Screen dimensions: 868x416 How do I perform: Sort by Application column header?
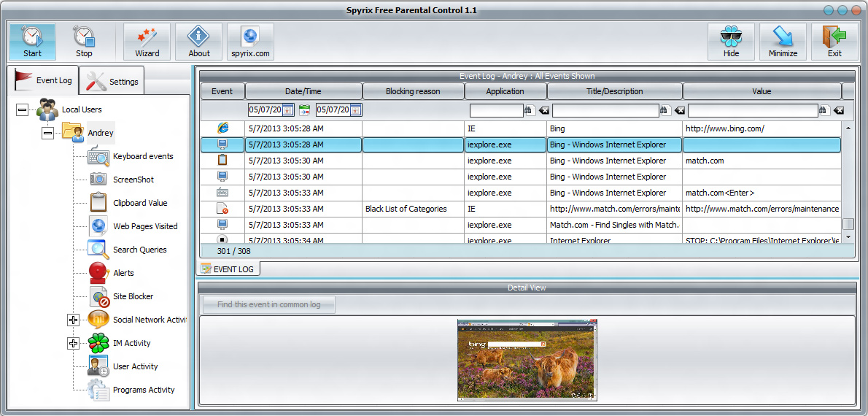click(505, 91)
